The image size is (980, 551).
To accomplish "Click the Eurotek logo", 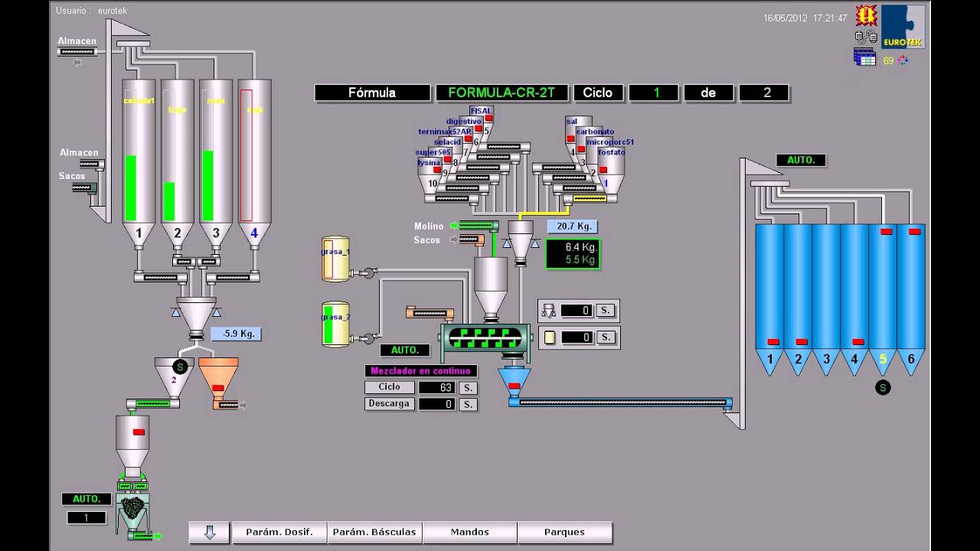I will [903, 26].
